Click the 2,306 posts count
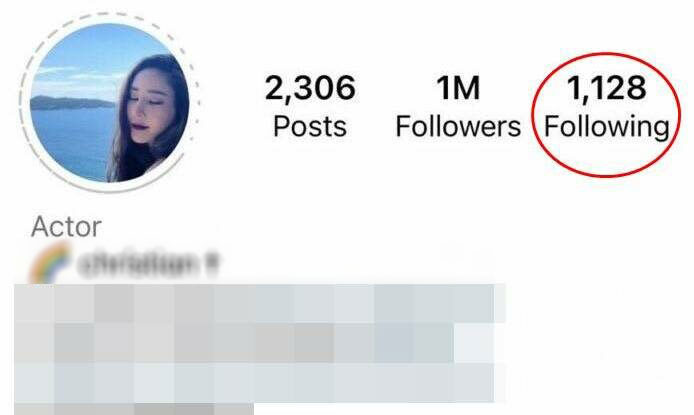The image size is (694, 415). (310, 88)
